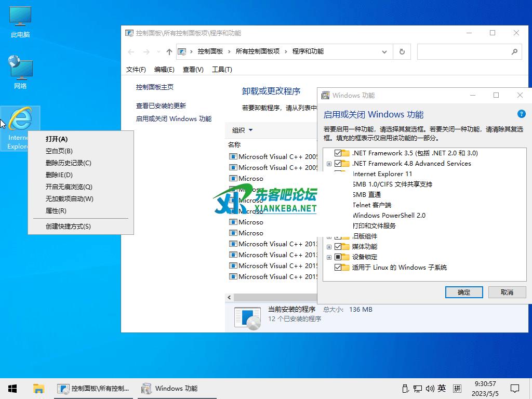The image size is (532, 399).
Task: Open File Explorer from the taskbar
Action: 38,388
